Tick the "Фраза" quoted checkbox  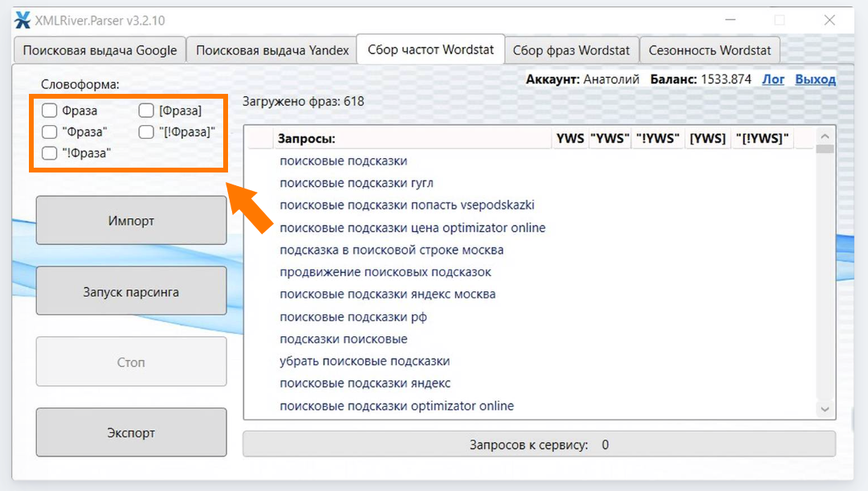pyautogui.click(x=50, y=132)
